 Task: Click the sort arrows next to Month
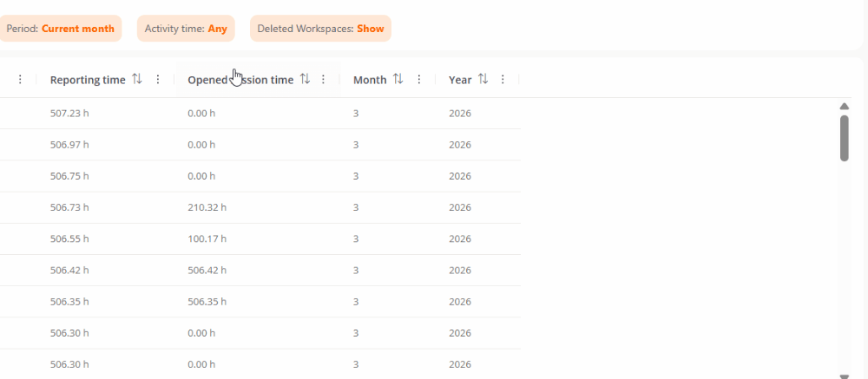pos(398,79)
